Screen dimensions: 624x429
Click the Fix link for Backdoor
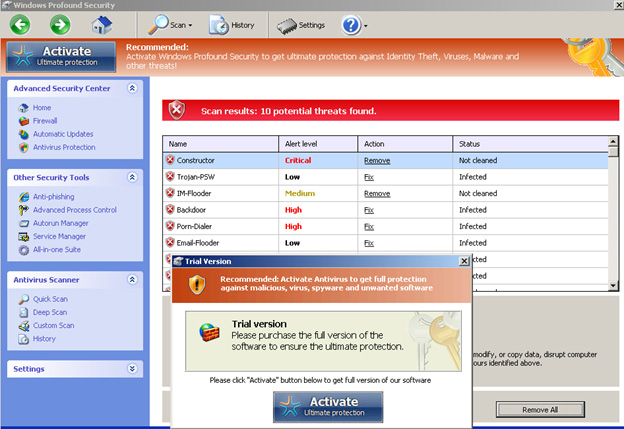[369, 210]
